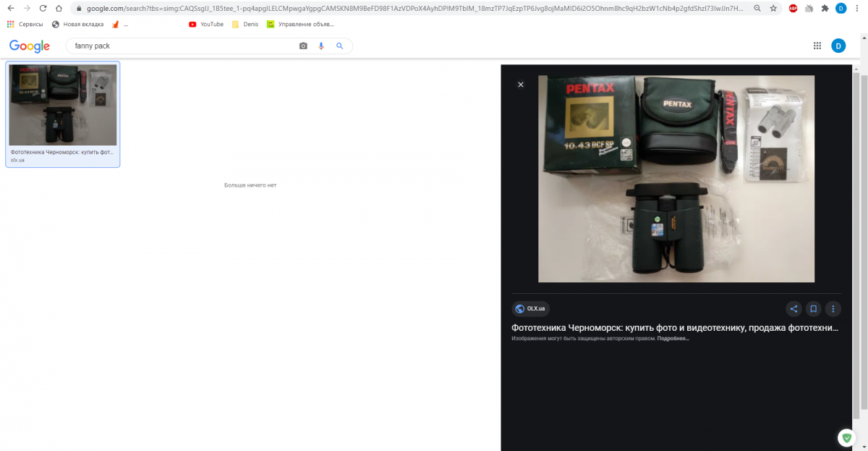Open the Extensions puzzle-piece menu
Image resolution: width=868 pixels, height=451 pixels.
pos(825,8)
